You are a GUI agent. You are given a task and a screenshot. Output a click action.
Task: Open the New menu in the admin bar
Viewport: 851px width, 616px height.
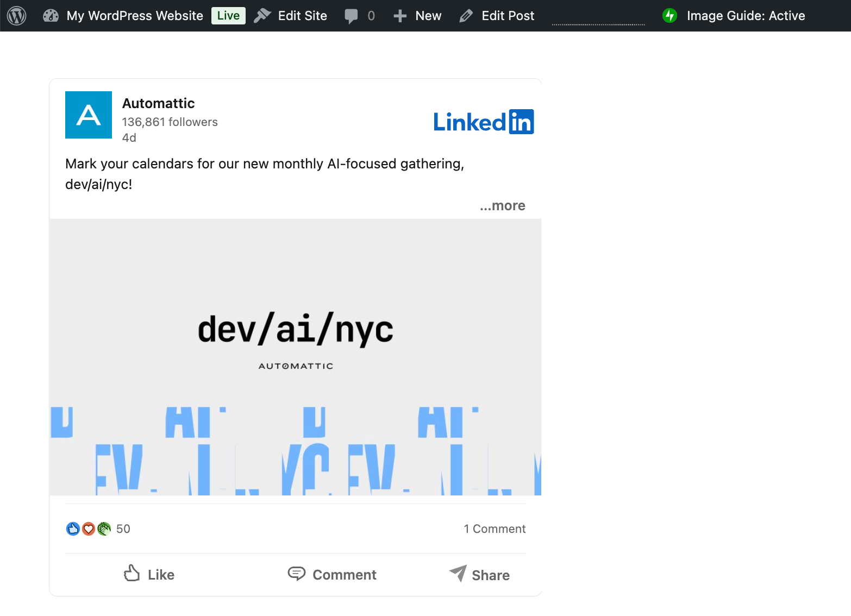pos(428,15)
